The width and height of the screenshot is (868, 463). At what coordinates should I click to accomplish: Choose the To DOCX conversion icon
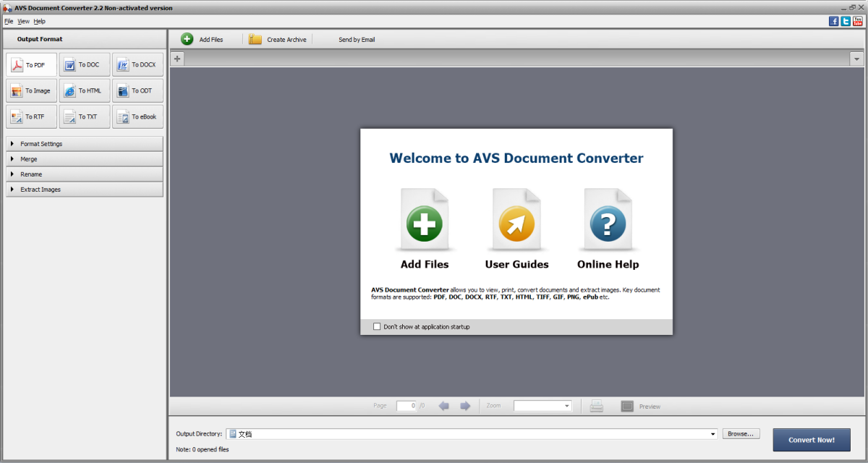137,64
